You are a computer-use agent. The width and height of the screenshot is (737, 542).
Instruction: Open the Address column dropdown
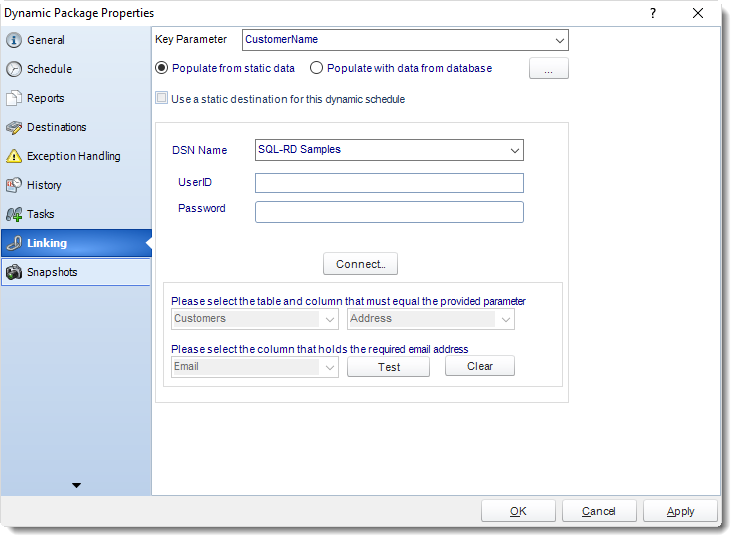tap(506, 319)
